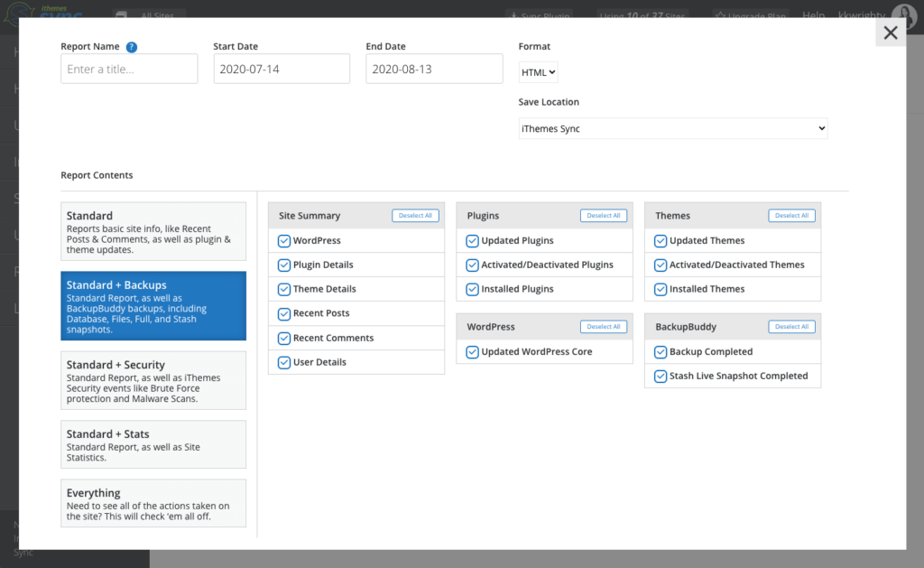Click Deselect All in WordPress section
The image size is (924, 568).
pos(604,327)
